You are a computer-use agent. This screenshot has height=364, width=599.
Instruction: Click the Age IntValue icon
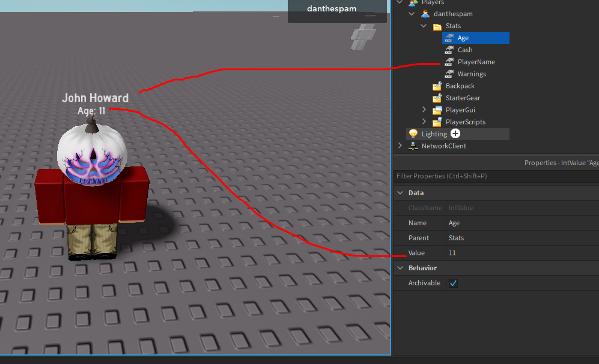click(x=449, y=38)
